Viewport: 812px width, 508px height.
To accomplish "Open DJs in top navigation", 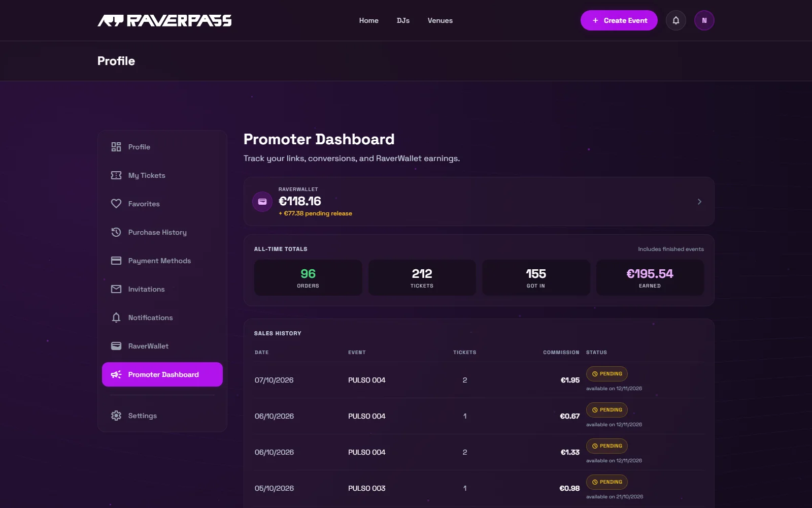I will pyautogui.click(x=403, y=20).
